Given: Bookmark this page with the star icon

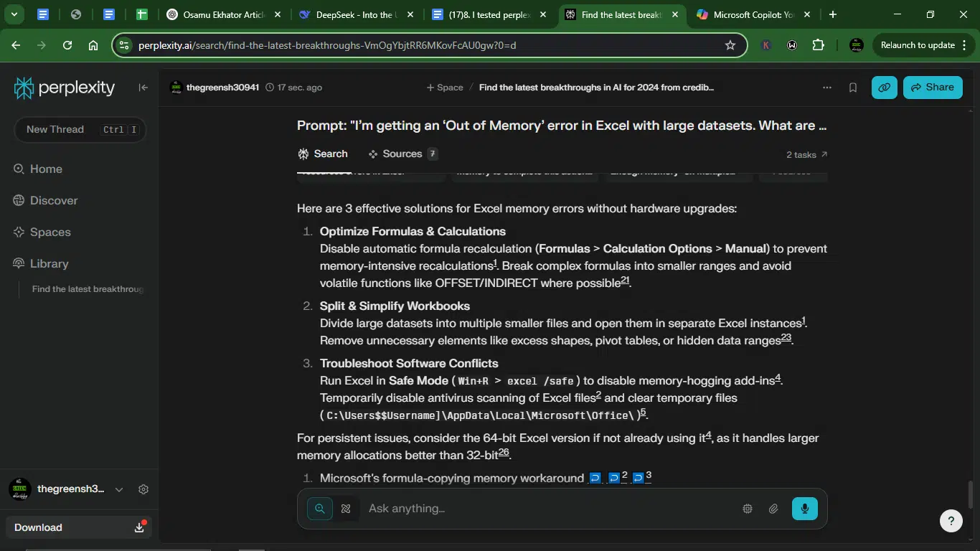Looking at the screenshot, I should 730,45.
